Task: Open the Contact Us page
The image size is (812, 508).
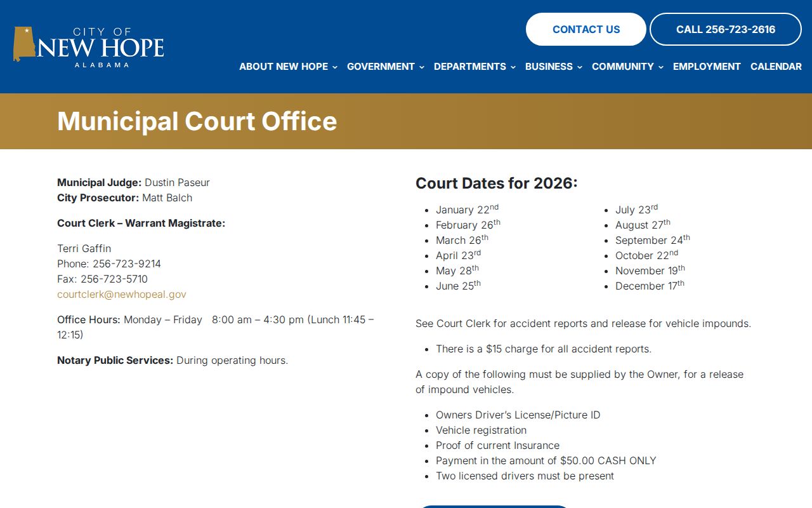Action: 586,29
